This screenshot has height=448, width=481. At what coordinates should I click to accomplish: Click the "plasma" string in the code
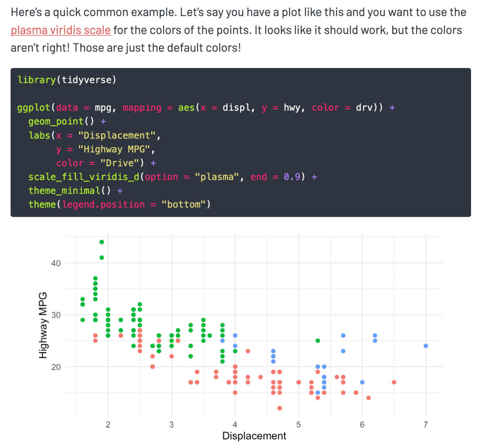tap(217, 177)
